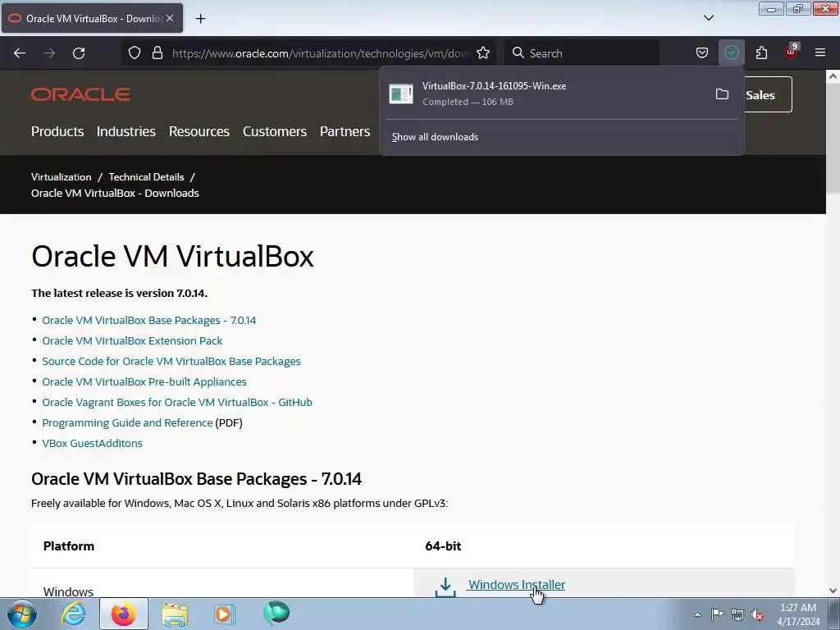
Task: Click the Firefox taskbar icon
Action: 123,614
